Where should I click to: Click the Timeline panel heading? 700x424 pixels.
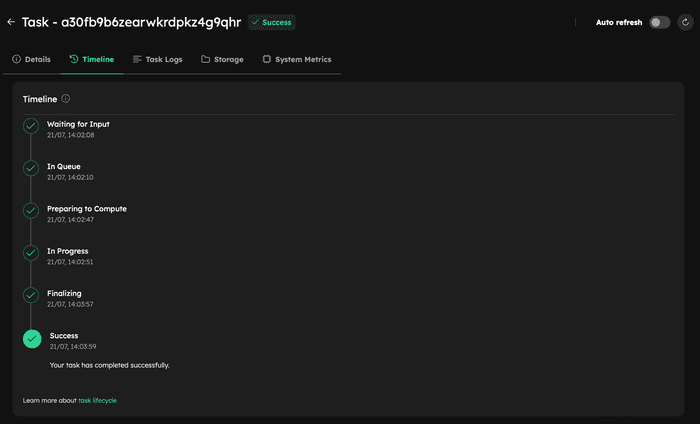pyautogui.click(x=40, y=99)
